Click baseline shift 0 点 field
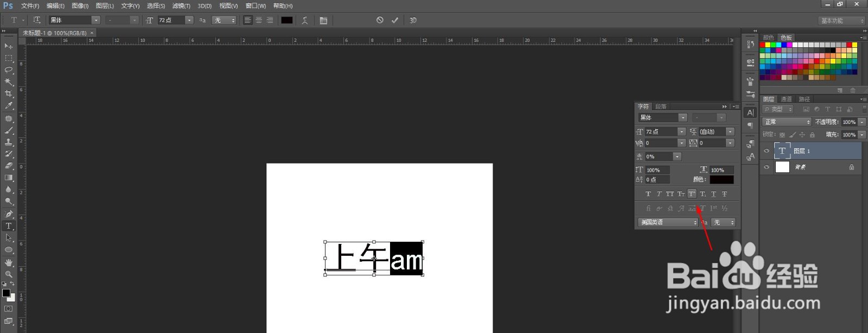The width and height of the screenshot is (868, 333). [657, 179]
